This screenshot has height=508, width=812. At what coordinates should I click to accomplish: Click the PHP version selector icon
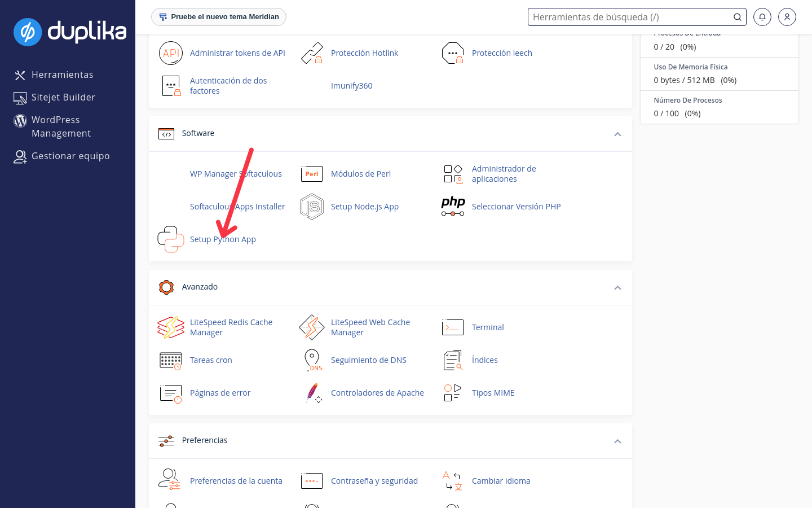pos(453,207)
